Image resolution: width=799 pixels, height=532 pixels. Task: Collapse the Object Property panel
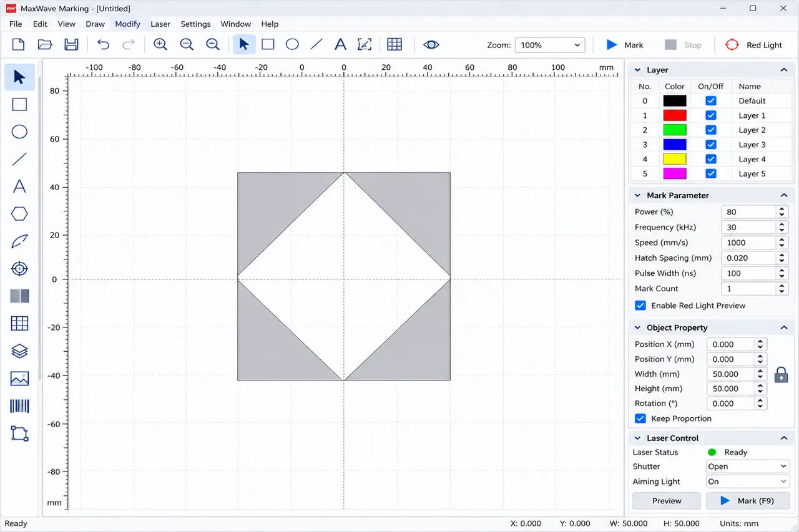coord(784,327)
